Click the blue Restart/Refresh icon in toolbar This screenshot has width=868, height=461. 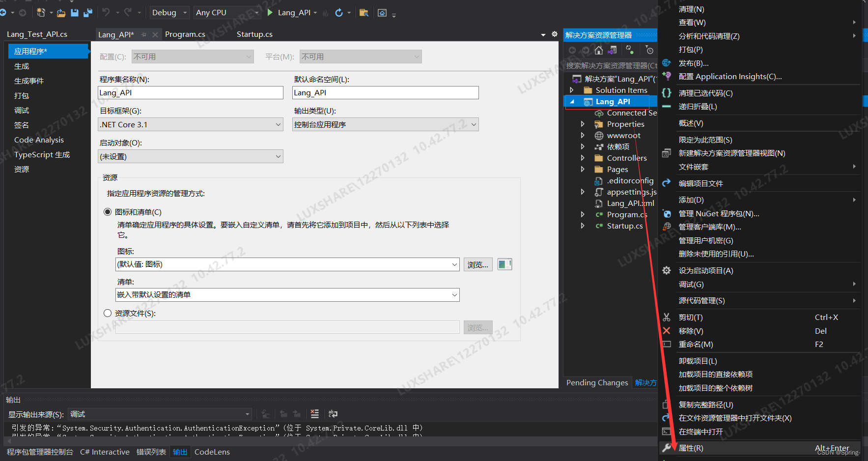(x=339, y=12)
